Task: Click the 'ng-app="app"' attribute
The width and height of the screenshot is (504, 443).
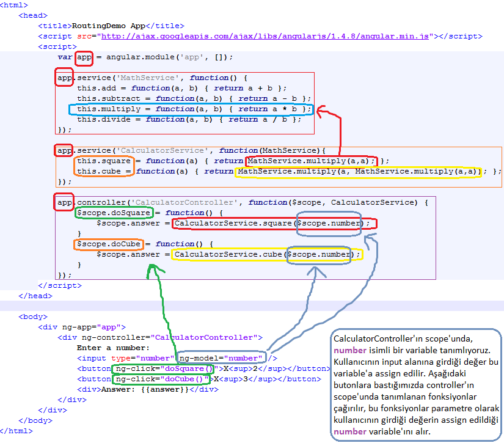Action: tap(91, 327)
